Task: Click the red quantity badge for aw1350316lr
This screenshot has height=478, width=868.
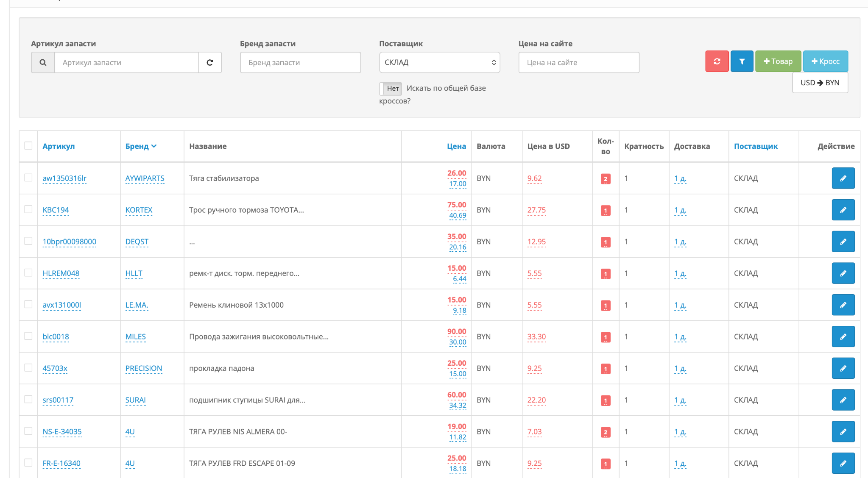Action: (606, 179)
